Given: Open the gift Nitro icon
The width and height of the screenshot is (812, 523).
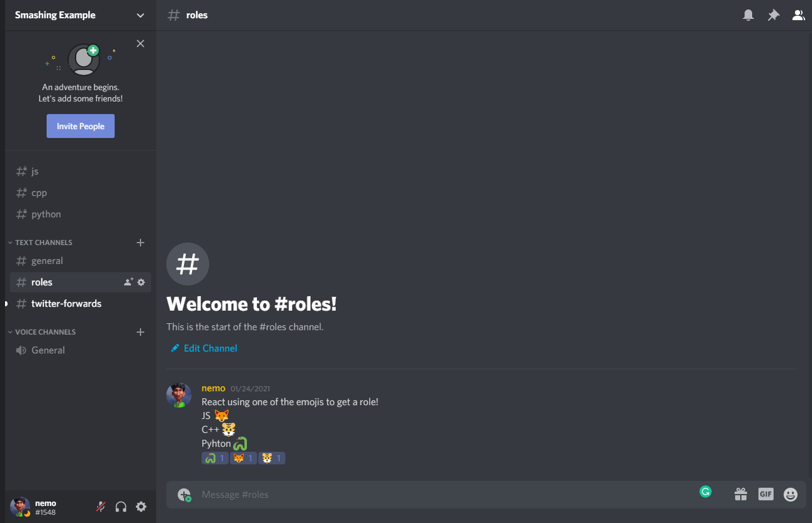Looking at the screenshot, I should point(741,495).
